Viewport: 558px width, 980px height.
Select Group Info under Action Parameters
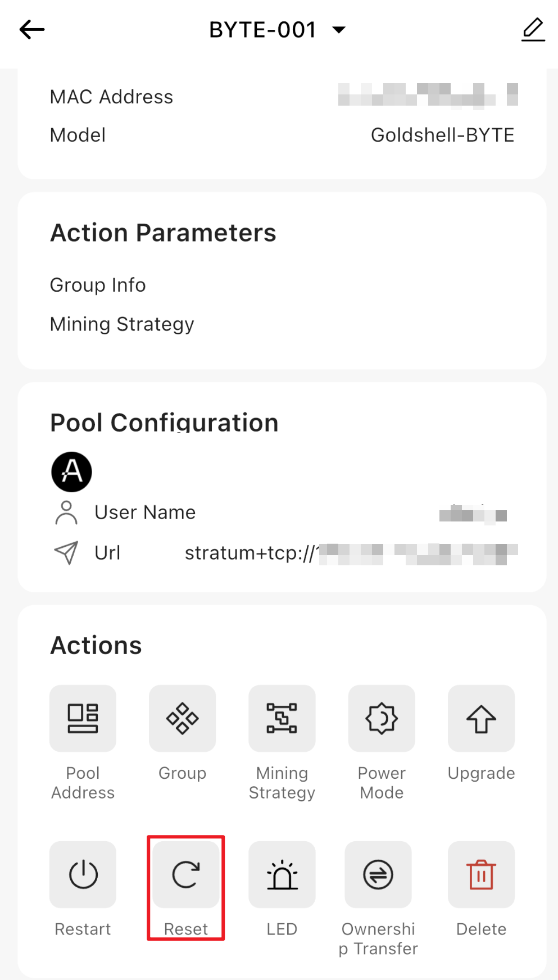[x=98, y=285]
